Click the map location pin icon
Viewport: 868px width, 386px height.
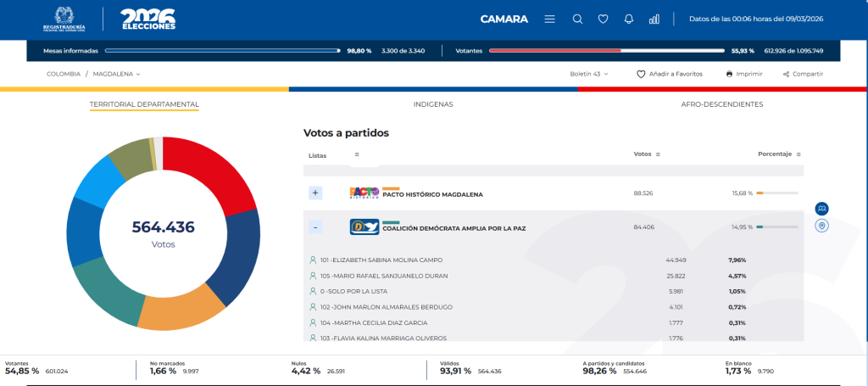821,226
